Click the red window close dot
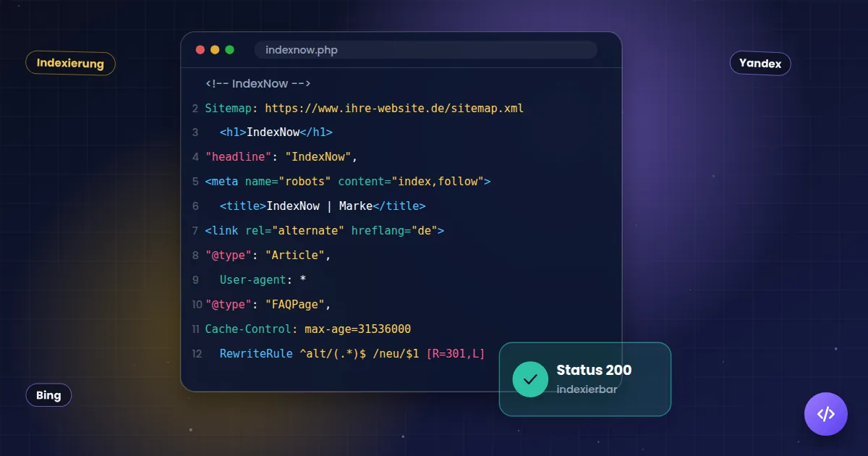This screenshot has height=456, width=868. tap(200, 50)
